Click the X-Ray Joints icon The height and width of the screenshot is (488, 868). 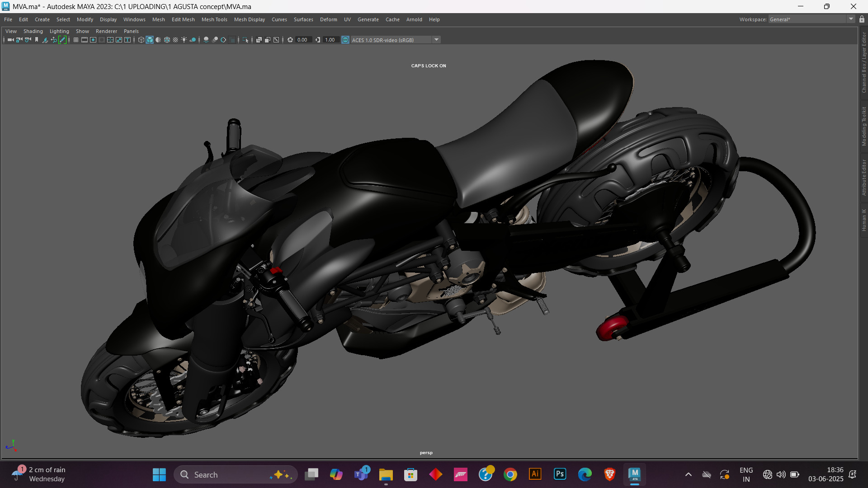click(x=276, y=40)
